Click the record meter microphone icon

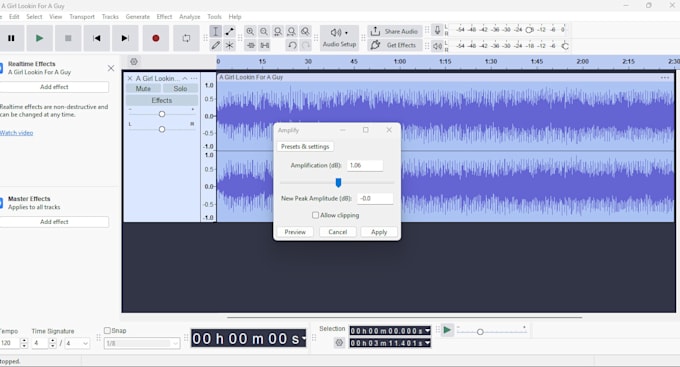click(x=438, y=30)
